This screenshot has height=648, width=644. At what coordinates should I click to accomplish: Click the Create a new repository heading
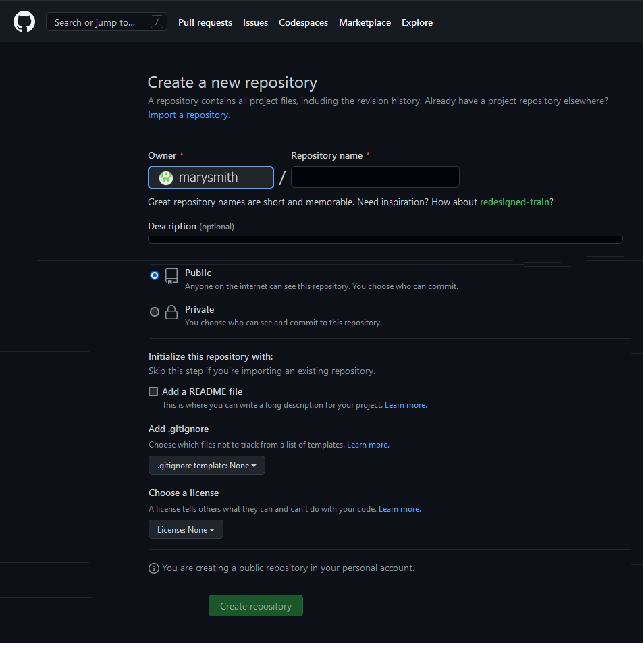(x=233, y=82)
